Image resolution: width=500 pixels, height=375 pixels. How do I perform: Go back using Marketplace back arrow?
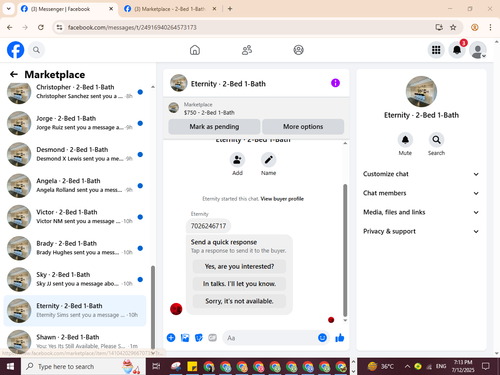(14, 74)
